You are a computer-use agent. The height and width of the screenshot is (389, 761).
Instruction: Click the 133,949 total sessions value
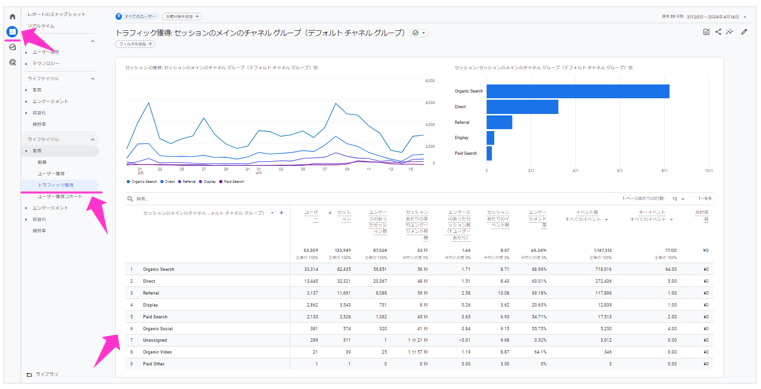[x=343, y=250]
